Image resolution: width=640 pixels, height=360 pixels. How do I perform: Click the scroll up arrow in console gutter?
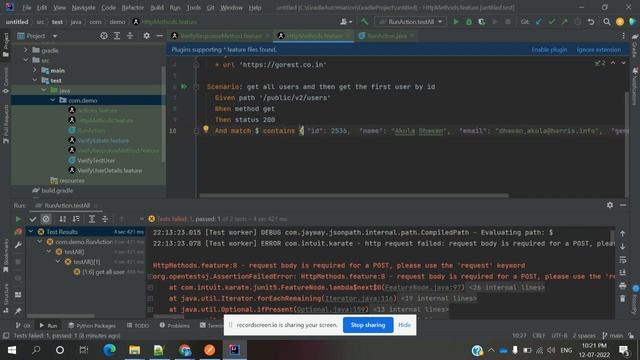(x=622, y=233)
